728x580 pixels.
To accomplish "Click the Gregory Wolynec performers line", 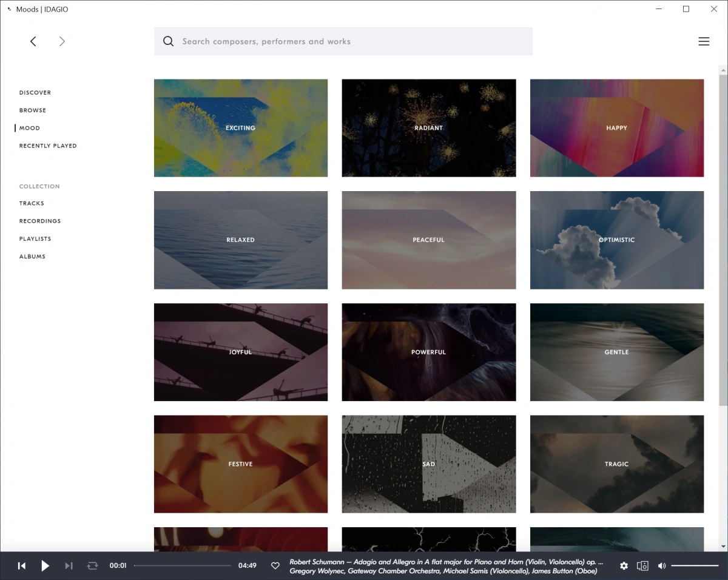I will tap(443, 571).
